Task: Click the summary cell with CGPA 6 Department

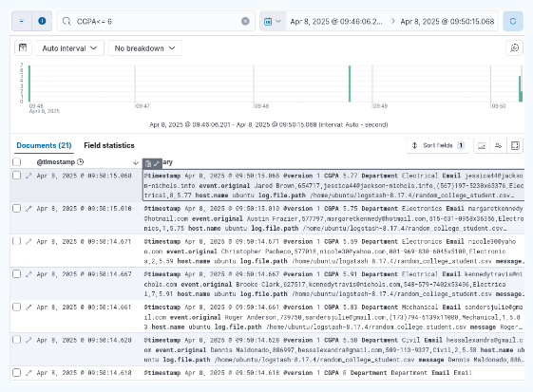Action: [333, 373]
